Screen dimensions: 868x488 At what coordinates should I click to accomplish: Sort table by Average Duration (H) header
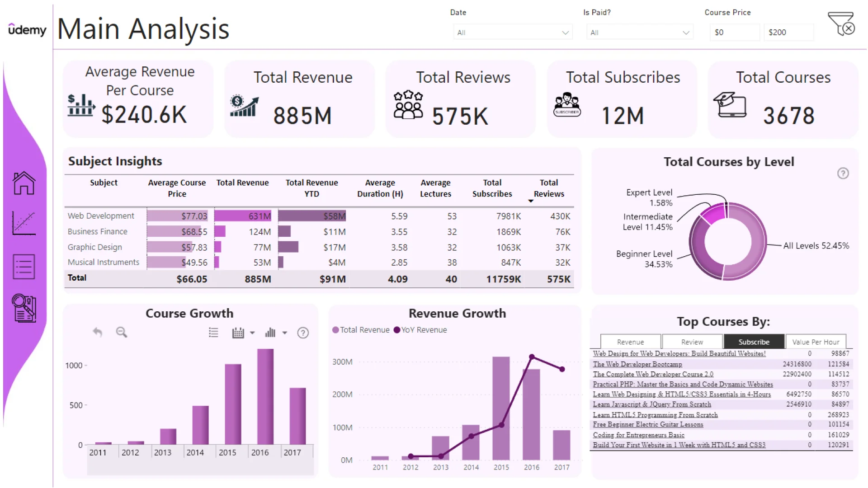coord(380,188)
